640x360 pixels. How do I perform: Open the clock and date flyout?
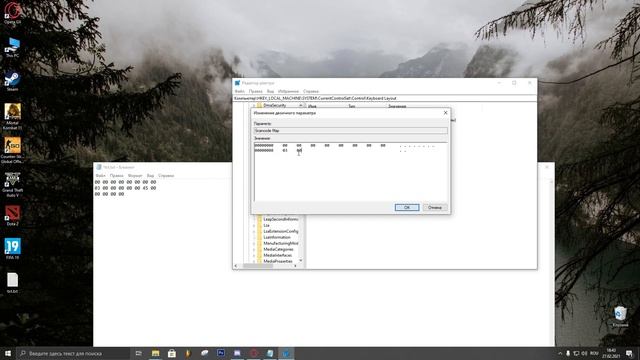pyautogui.click(x=611, y=353)
